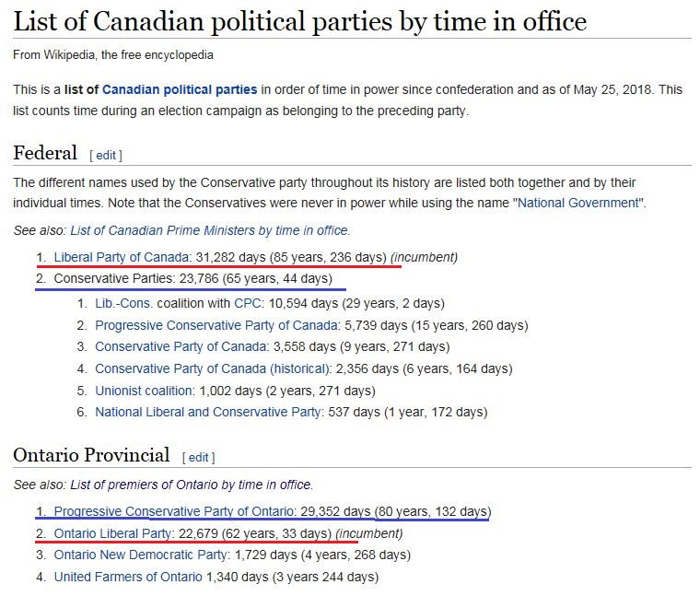
Task: Open the National Government link
Action: (x=578, y=204)
